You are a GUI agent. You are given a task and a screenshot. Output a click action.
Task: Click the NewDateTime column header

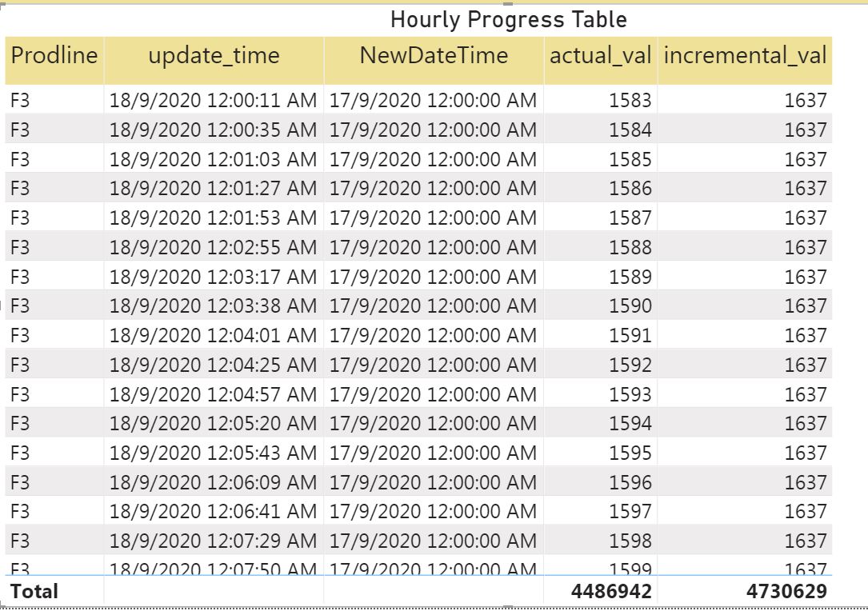coord(434,55)
